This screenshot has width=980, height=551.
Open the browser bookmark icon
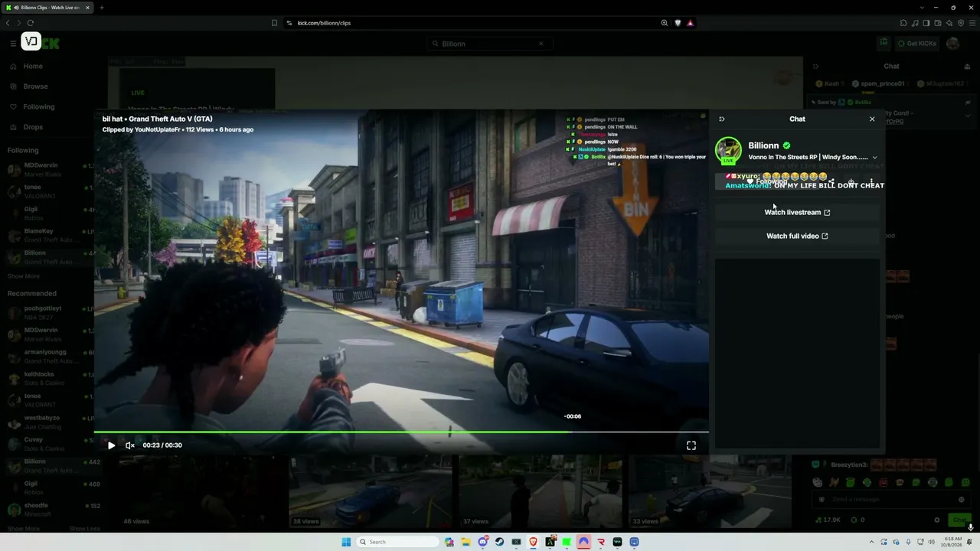pyautogui.click(x=274, y=23)
